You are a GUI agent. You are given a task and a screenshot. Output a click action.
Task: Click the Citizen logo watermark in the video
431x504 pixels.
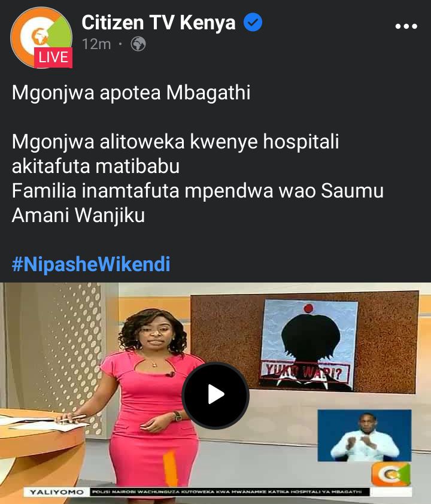click(x=391, y=475)
